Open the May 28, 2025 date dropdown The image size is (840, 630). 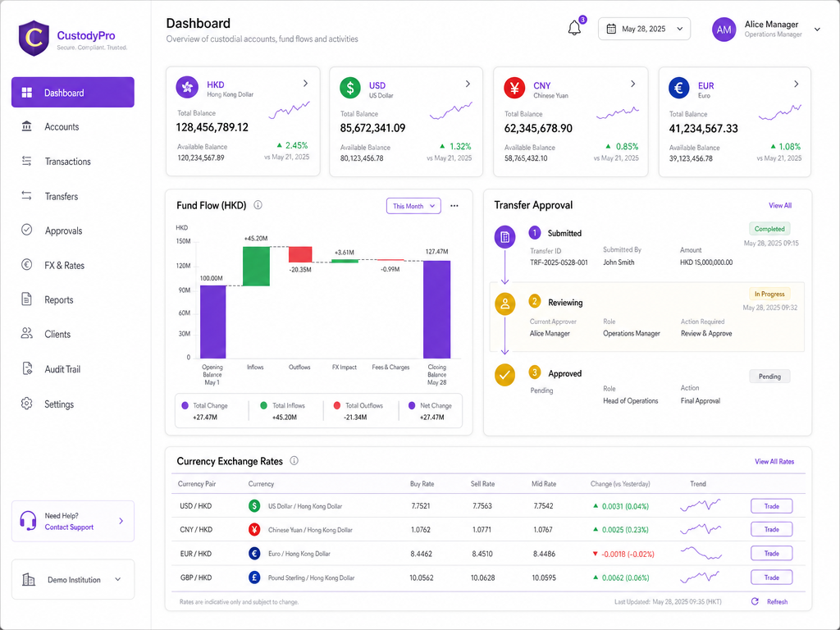point(644,29)
